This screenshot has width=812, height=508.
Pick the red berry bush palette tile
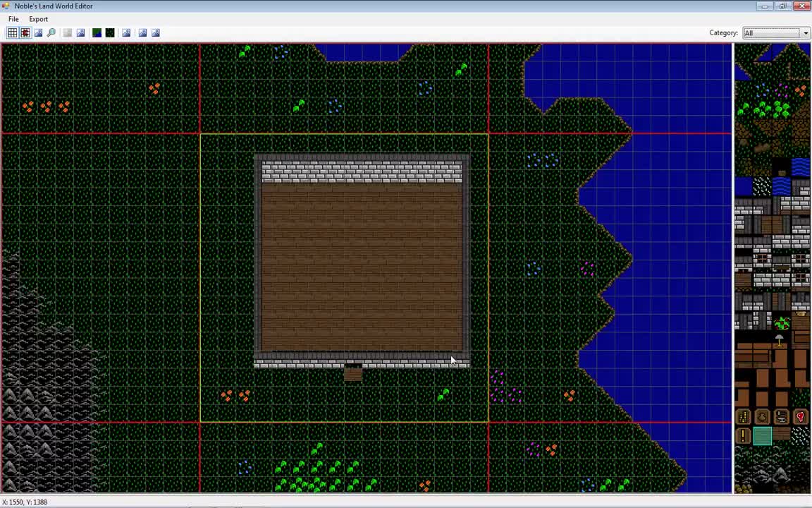(x=782, y=323)
